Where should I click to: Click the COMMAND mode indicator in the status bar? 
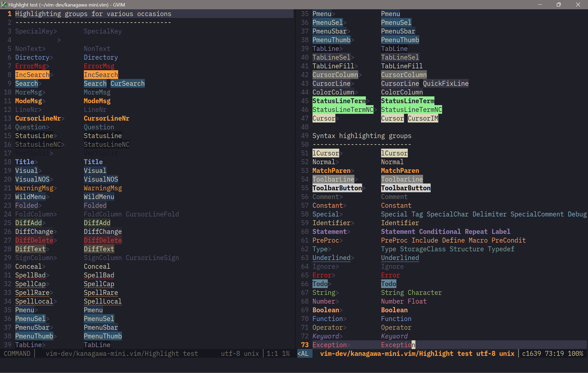tap(17, 353)
